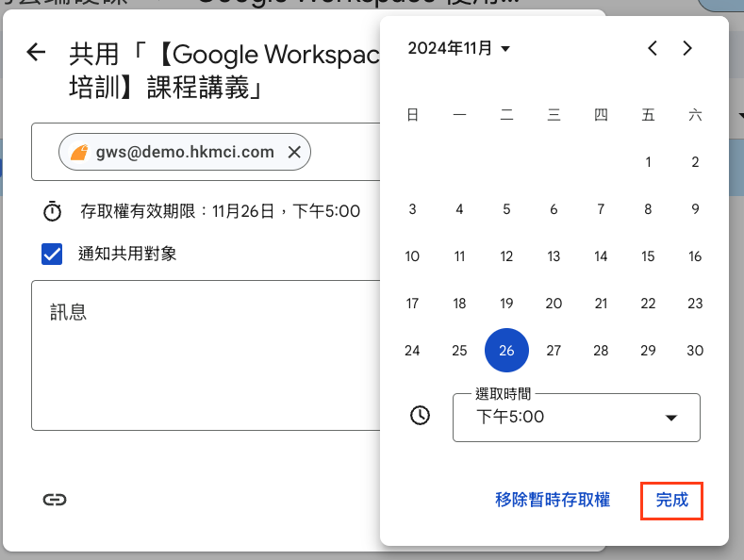Select November 17 in calendar

(x=412, y=304)
